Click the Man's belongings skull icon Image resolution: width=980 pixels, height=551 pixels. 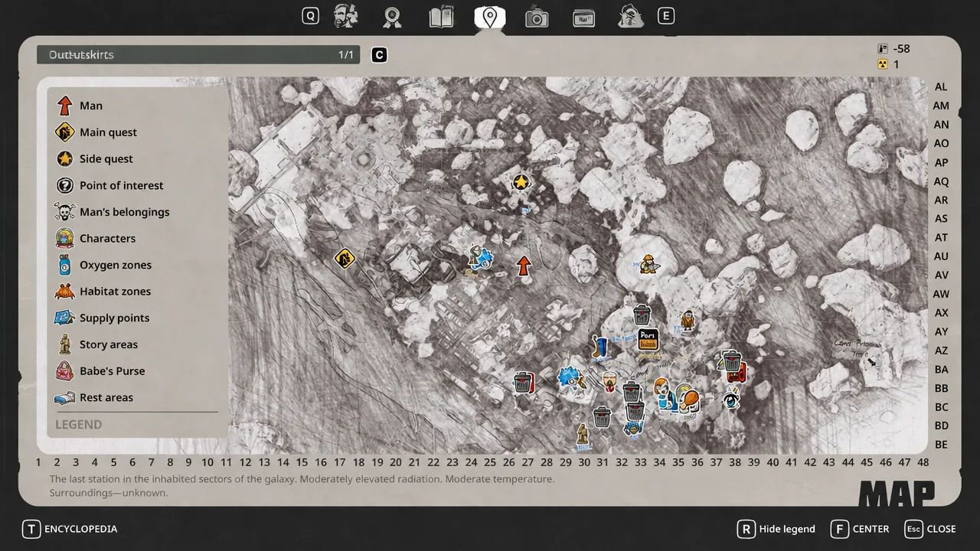click(x=65, y=212)
